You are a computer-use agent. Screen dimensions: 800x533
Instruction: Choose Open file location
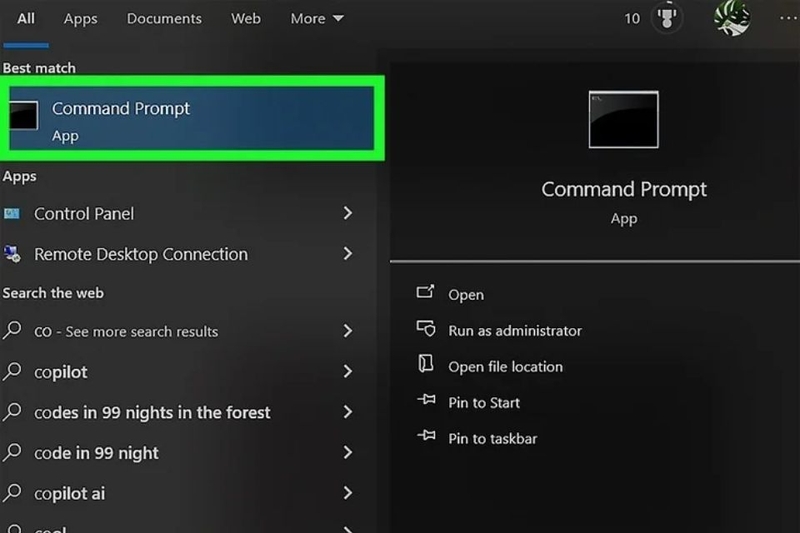pyautogui.click(x=506, y=367)
